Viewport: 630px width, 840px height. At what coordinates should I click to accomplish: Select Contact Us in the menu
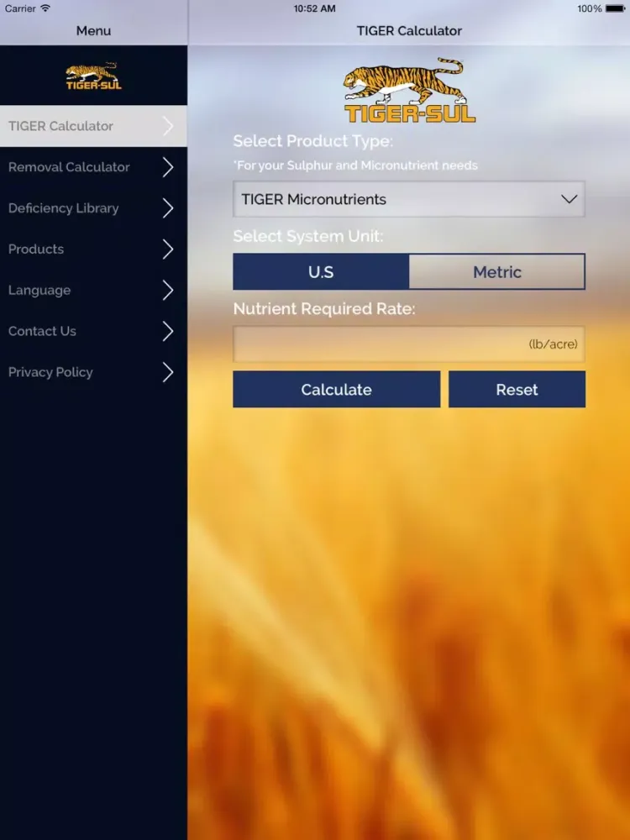93,331
